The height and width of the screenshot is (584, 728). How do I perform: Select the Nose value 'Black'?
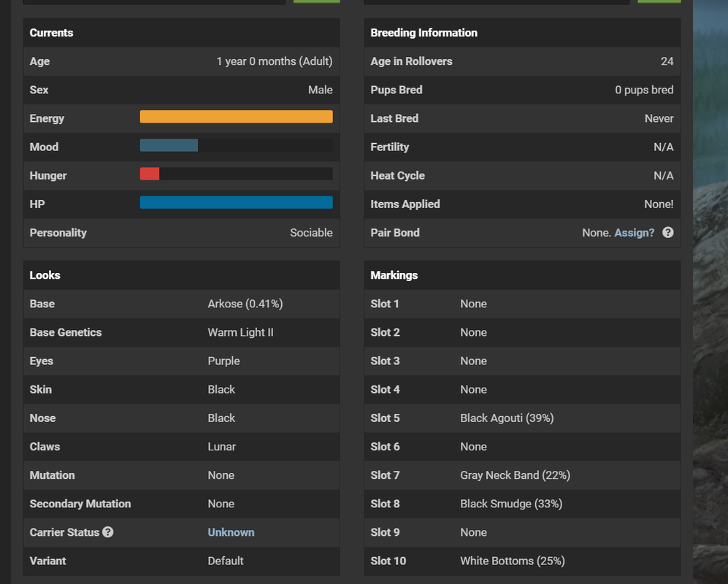coord(221,418)
